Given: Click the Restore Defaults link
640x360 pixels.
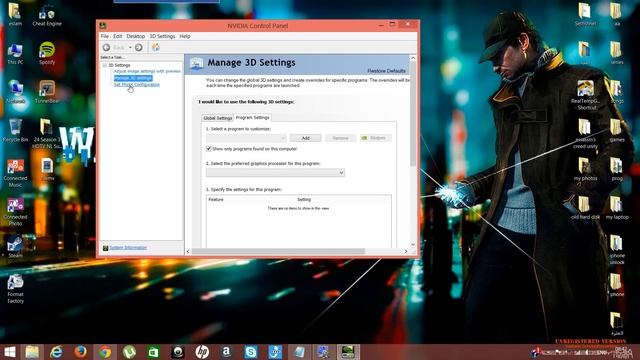Looking at the screenshot, I should 386,71.
